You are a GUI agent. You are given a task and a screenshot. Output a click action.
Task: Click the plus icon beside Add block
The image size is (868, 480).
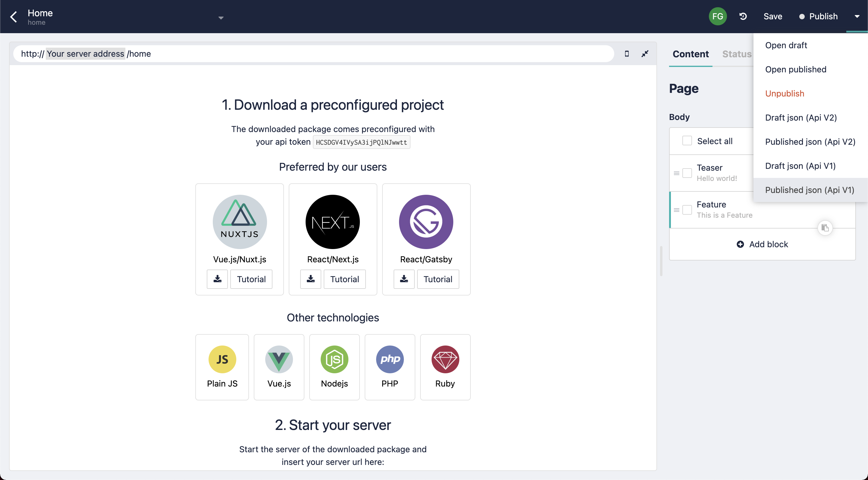pyautogui.click(x=740, y=245)
